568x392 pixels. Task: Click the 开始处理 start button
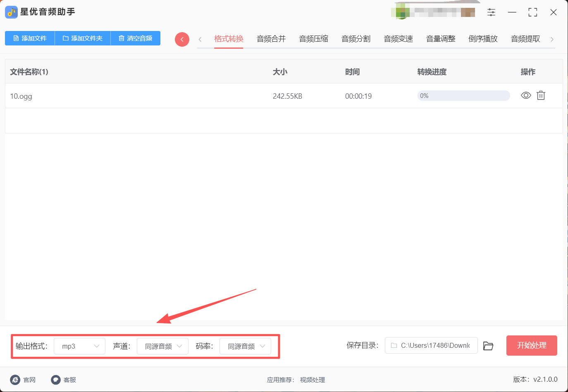point(532,345)
